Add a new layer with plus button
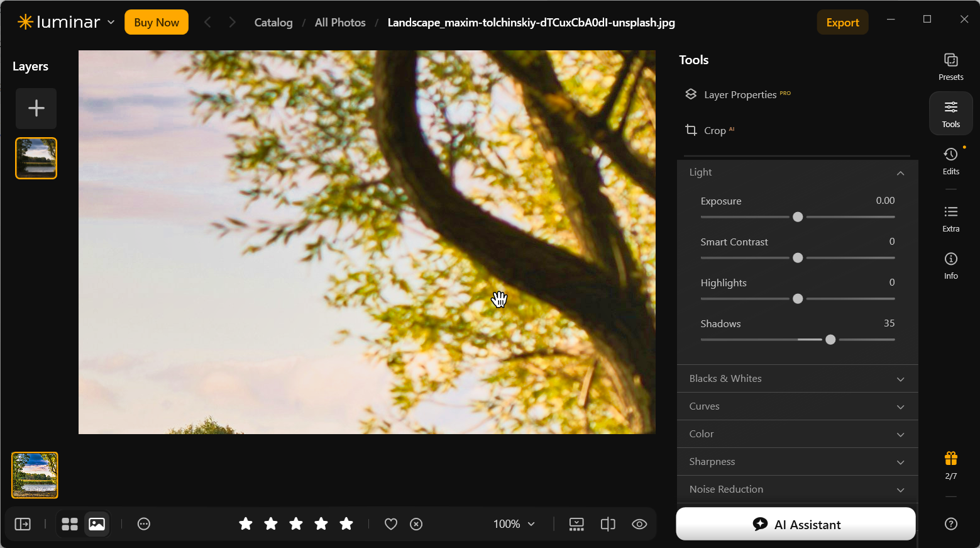This screenshot has width=980, height=548. click(x=36, y=108)
